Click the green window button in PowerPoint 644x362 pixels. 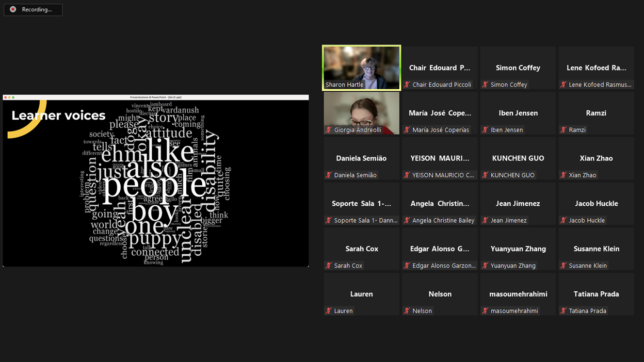point(13,97)
